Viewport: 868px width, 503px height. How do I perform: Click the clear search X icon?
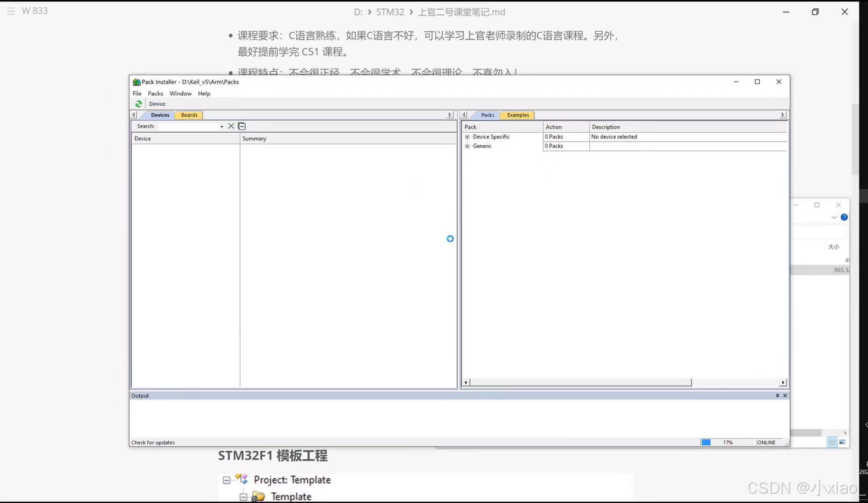pyautogui.click(x=231, y=126)
